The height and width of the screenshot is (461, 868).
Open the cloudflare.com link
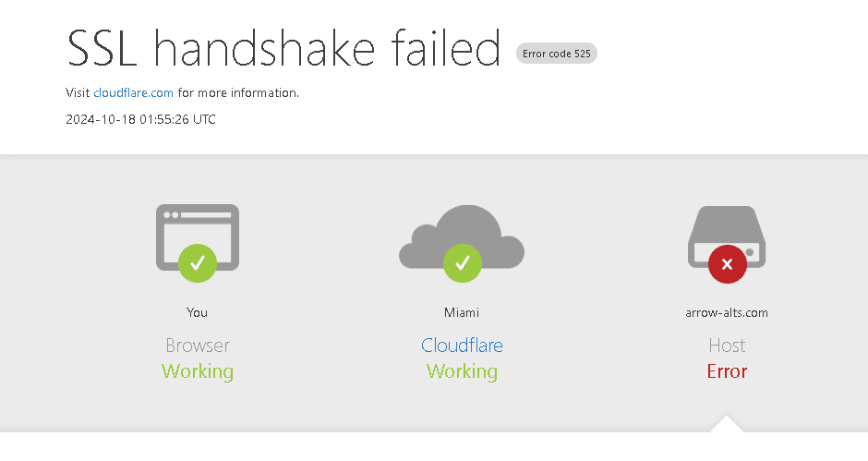click(x=134, y=92)
